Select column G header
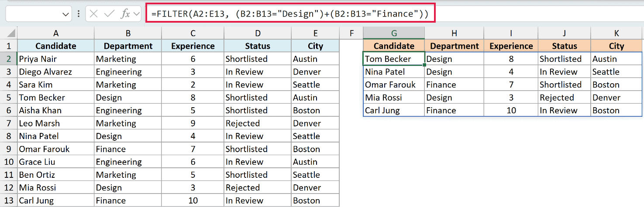The width and height of the screenshot is (644, 207). [394, 33]
